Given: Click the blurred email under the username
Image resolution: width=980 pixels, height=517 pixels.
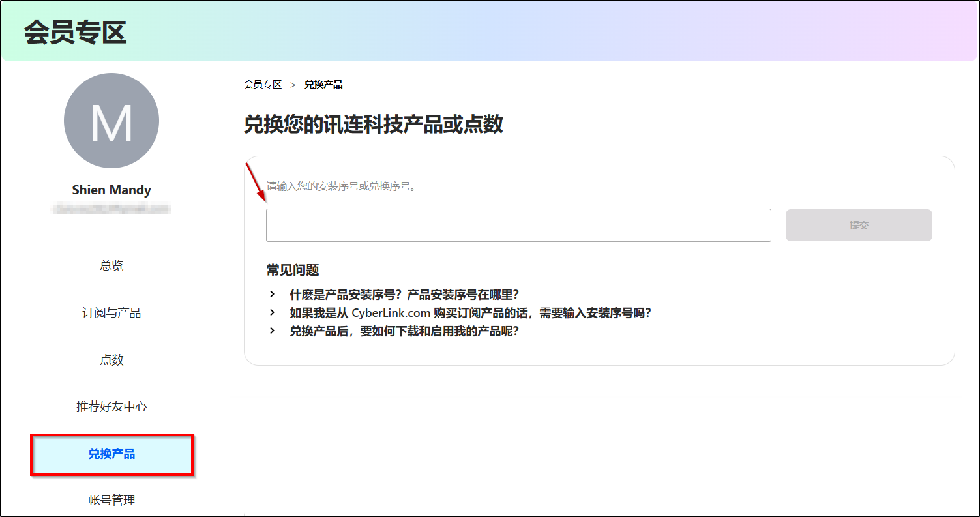Looking at the screenshot, I should 111,209.
